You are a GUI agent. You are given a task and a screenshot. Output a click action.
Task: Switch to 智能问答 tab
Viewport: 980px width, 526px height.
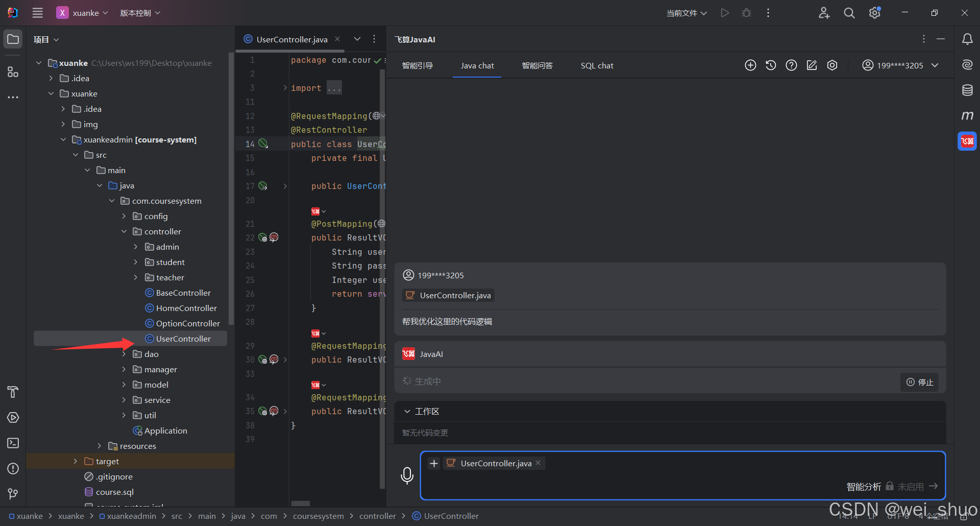point(537,65)
